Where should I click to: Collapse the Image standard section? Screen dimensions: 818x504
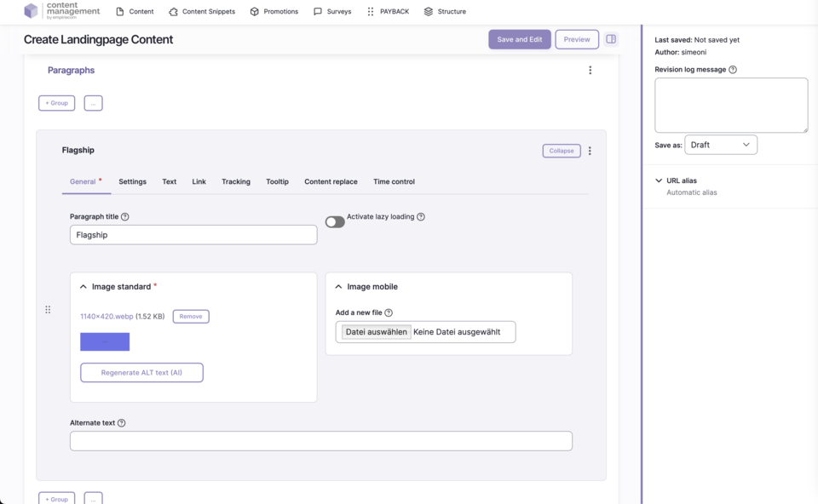pyautogui.click(x=84, y=287)
